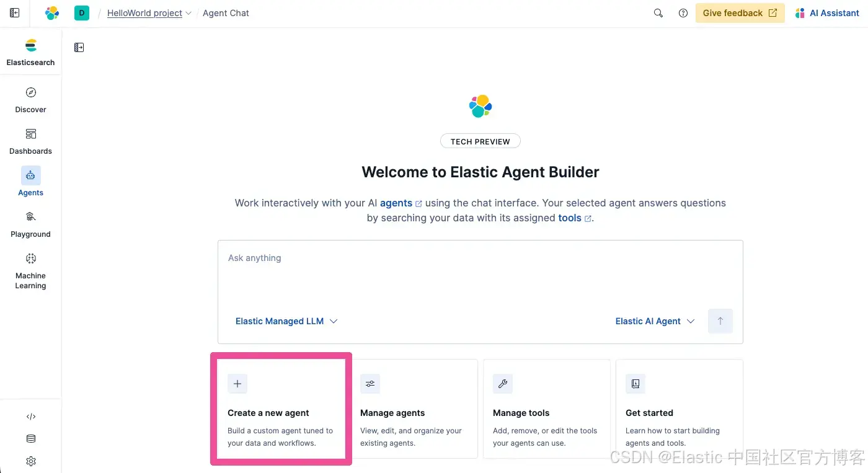Viewport: 868px width, 473px height.
Task: Open Developer tools code icon
Action: click(x=31, y=417)
